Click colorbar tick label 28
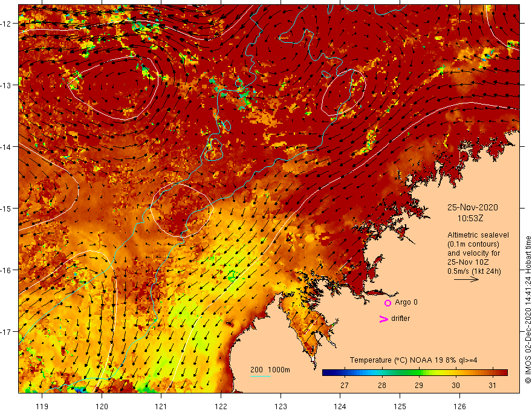Screen dimensions: 532x411 [381, 385]
